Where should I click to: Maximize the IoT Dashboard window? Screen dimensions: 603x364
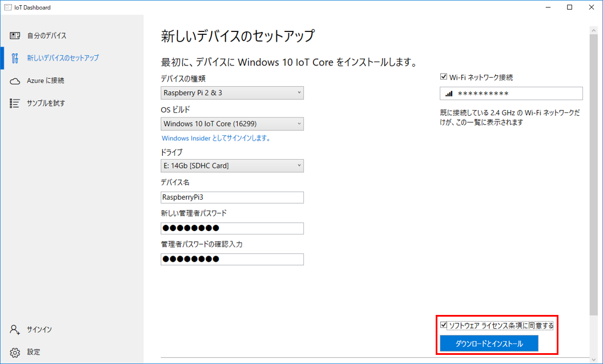point(569,7)
